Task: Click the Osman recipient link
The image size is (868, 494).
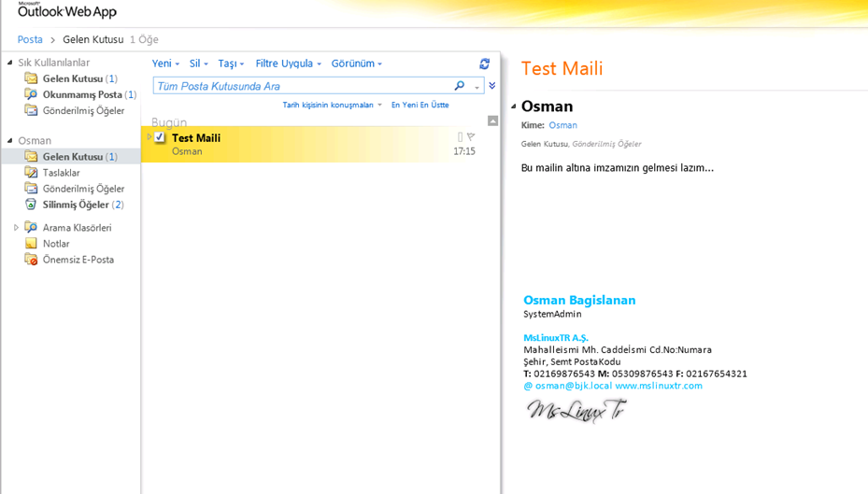Action: click(563, 125)
